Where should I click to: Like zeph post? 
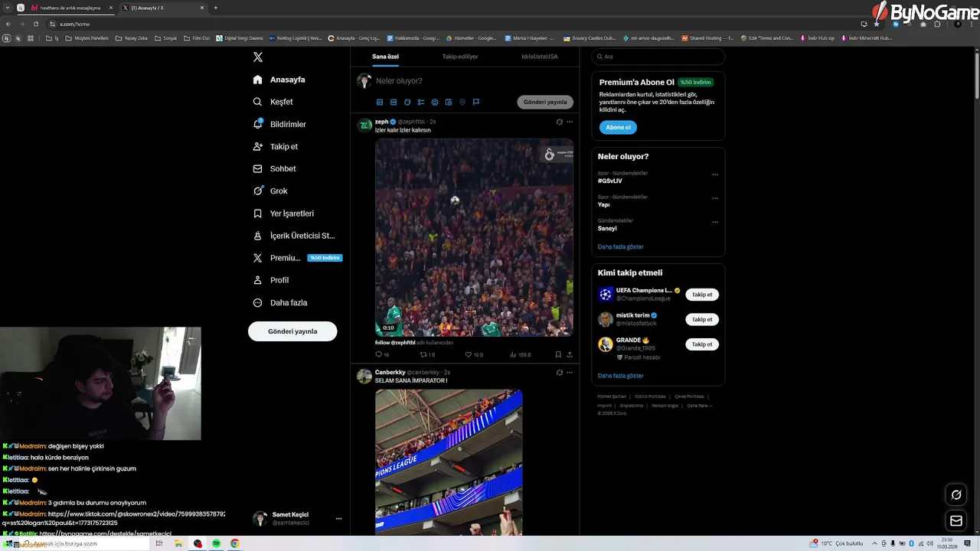coord(474,354)
